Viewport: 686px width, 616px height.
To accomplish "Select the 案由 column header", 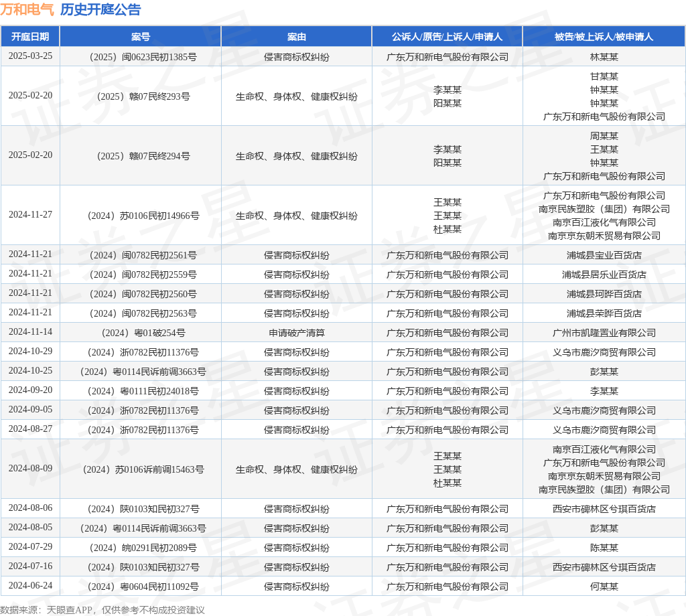I will coord(297,37).
